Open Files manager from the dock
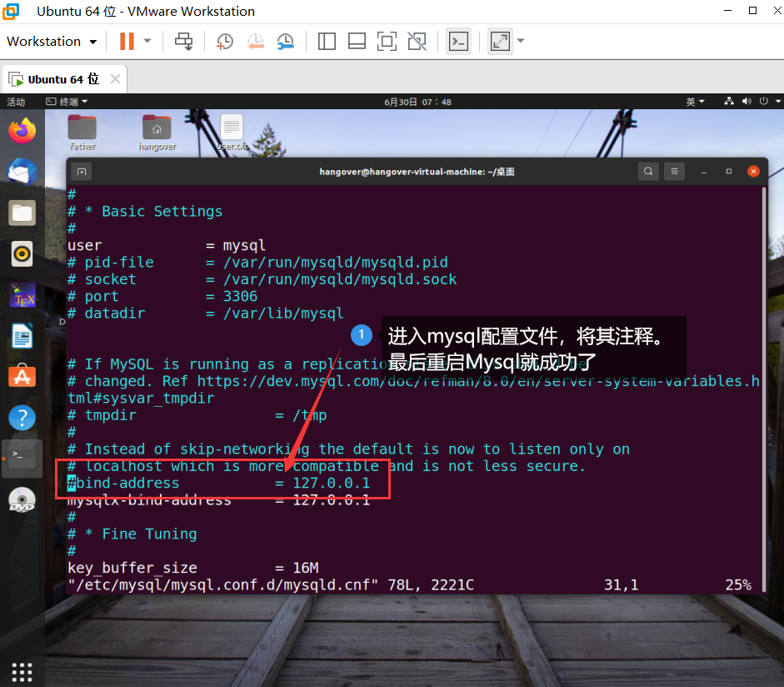Image resolution: width=784 pixels, height=687 pixels. point(22,213)
